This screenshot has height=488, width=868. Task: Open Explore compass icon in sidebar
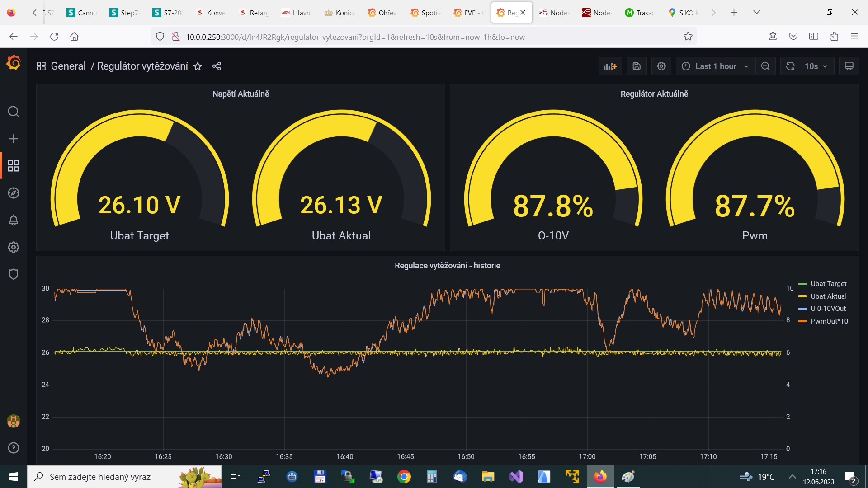pos(14,193)
